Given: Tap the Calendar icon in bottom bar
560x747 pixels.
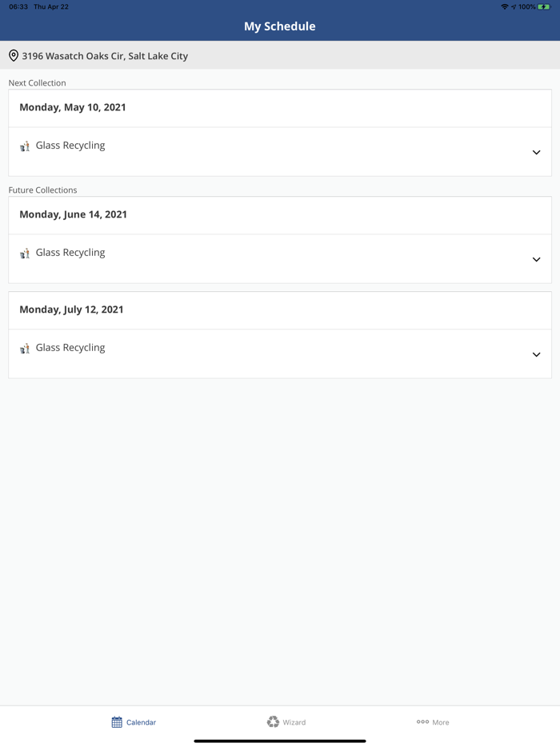Looking at the screenshot, I should pyautogui.click(x=117, y=722).
